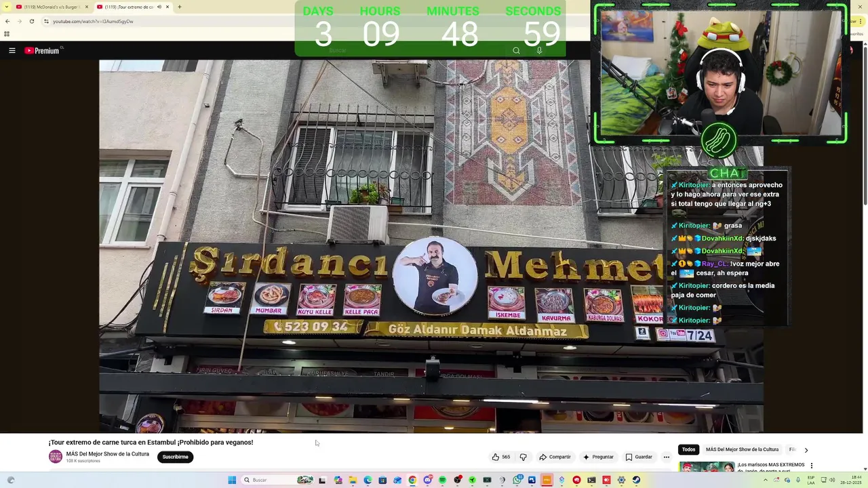Viewport: 868px width, 488px height.
Task: Click the YouTube search magnifier icon
Action: pos(516,50)
